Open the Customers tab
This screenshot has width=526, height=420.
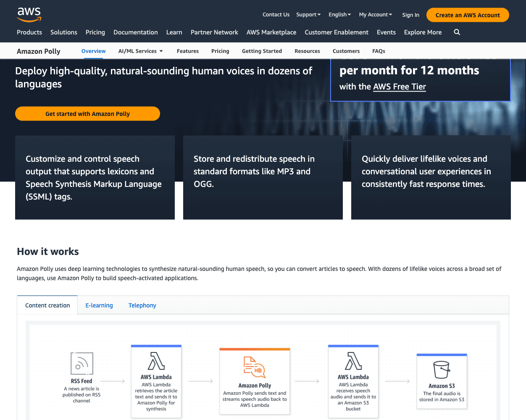346,51
